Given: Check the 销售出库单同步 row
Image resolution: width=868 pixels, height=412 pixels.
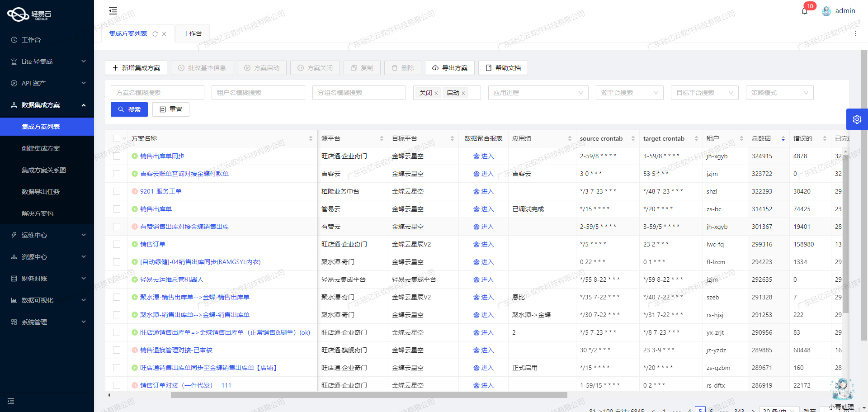Looking at the screenshot, I should pos(117,156).
